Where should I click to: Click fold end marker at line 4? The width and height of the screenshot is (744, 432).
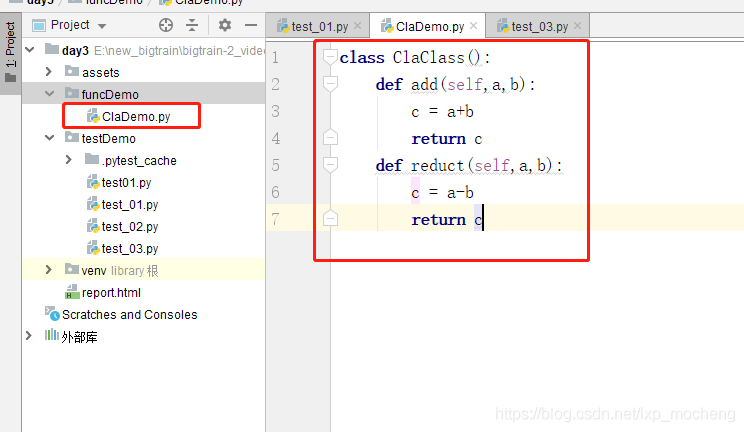[x=330, y=138]
